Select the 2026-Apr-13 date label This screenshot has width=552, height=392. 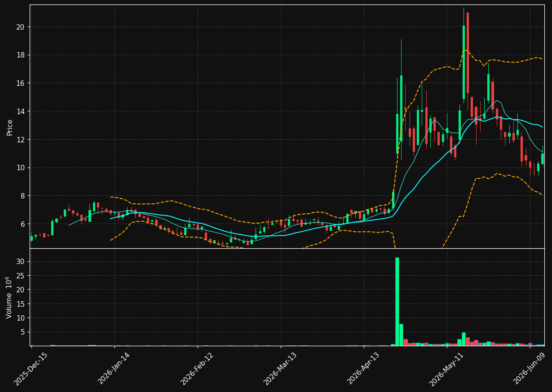(x=364, y=369)
